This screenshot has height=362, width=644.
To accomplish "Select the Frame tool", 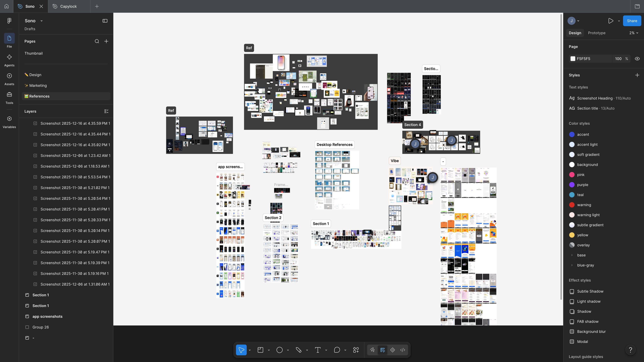I will point(260,350).
